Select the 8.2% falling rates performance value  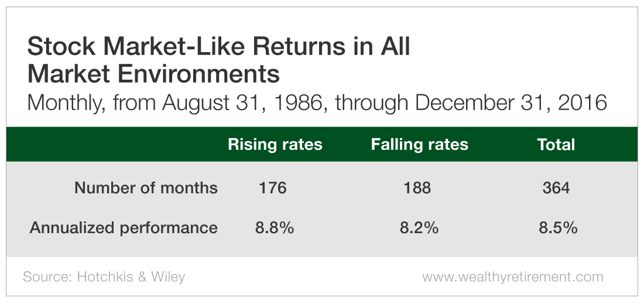419,228
